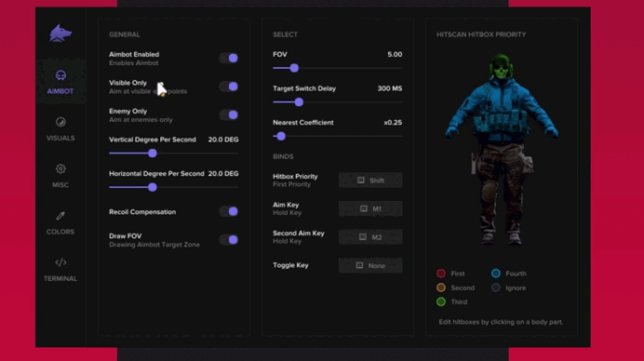The width and height of the screenshot is (644, 361).
Task: Toggle the Aimbot Enabled switch
Action: (229, 59)
